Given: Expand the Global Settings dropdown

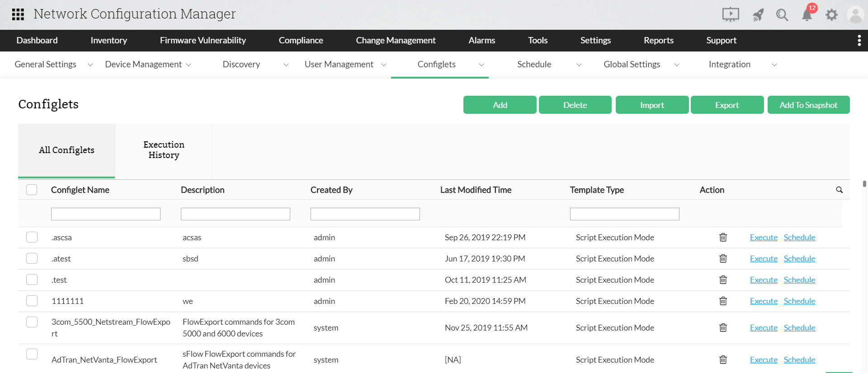Looking at the screenshot, I should [x=677, y=65].
